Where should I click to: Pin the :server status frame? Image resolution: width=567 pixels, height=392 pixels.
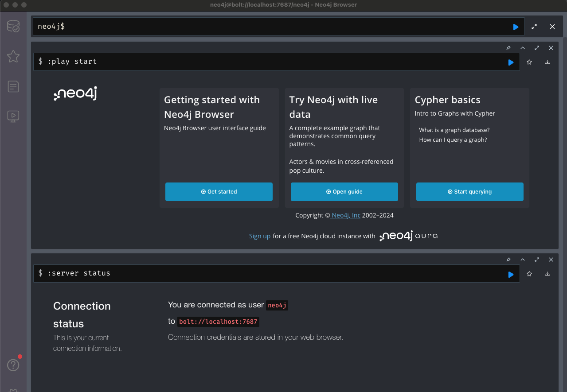pyautogui.click(x=508, y=260)
